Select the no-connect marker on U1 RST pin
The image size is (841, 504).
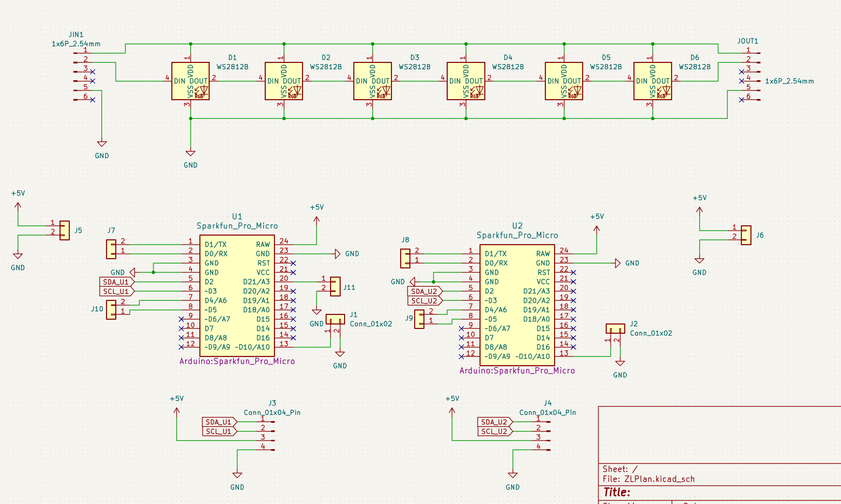pos(293,263)
